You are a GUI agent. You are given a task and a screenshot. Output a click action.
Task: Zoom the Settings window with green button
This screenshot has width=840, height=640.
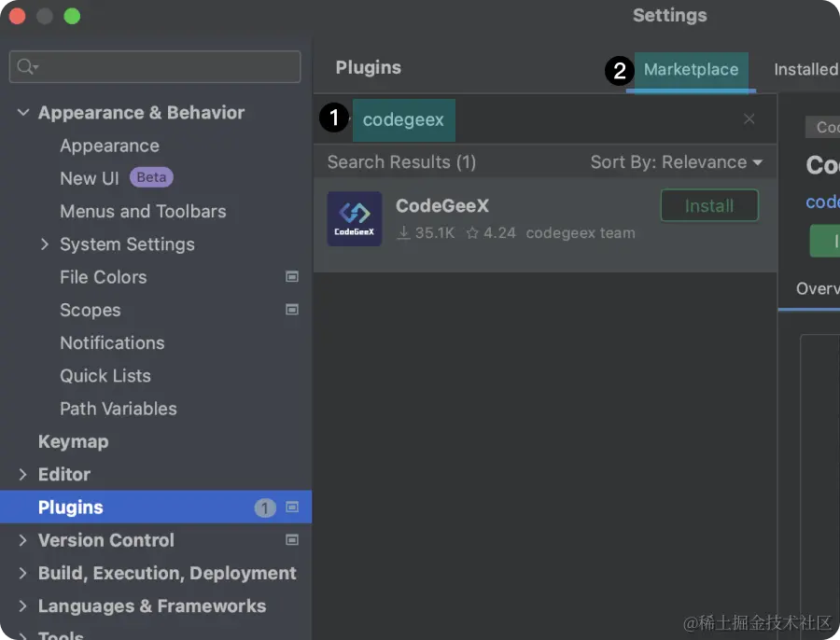pos(72,16)
